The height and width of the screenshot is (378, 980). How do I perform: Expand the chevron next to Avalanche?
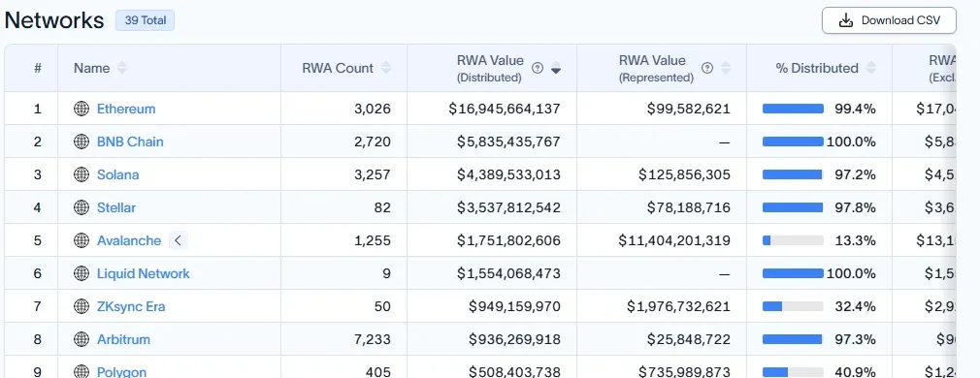[179, 240]
